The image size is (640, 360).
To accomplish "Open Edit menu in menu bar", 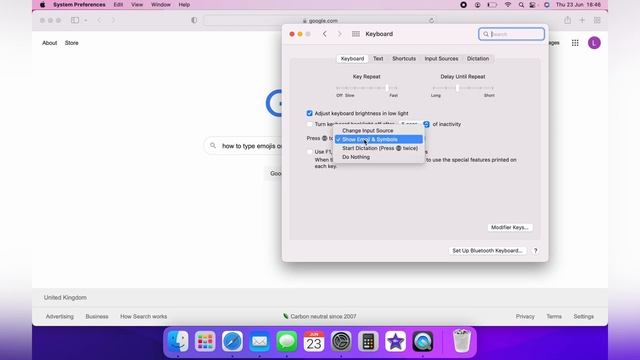I will click(118, 5).
